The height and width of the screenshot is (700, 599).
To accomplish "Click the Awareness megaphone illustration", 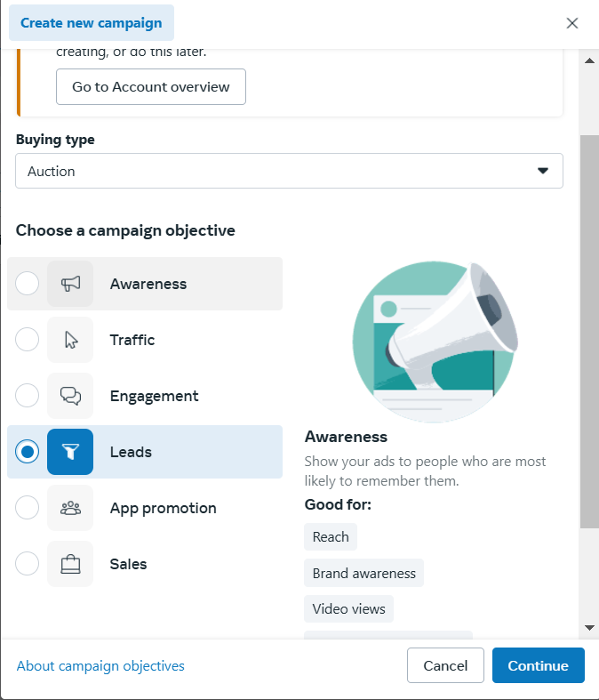I will coord(435,342).
